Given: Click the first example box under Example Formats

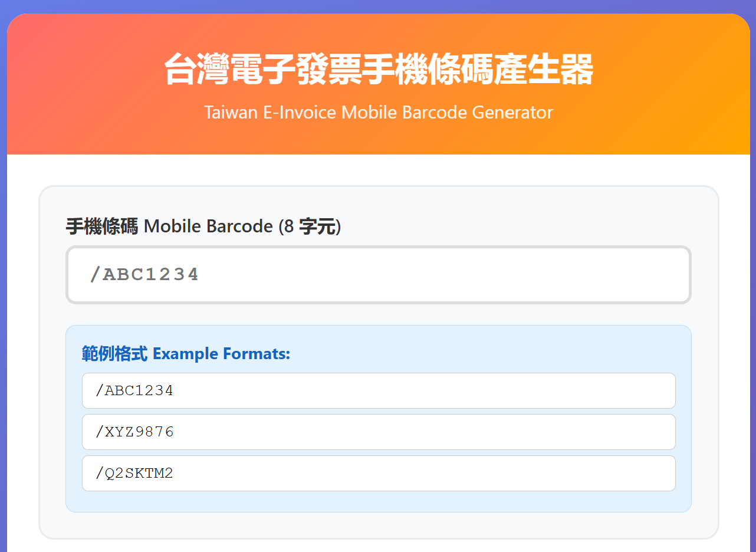Looking at the screenshot, I should click(x=377, y=390).
